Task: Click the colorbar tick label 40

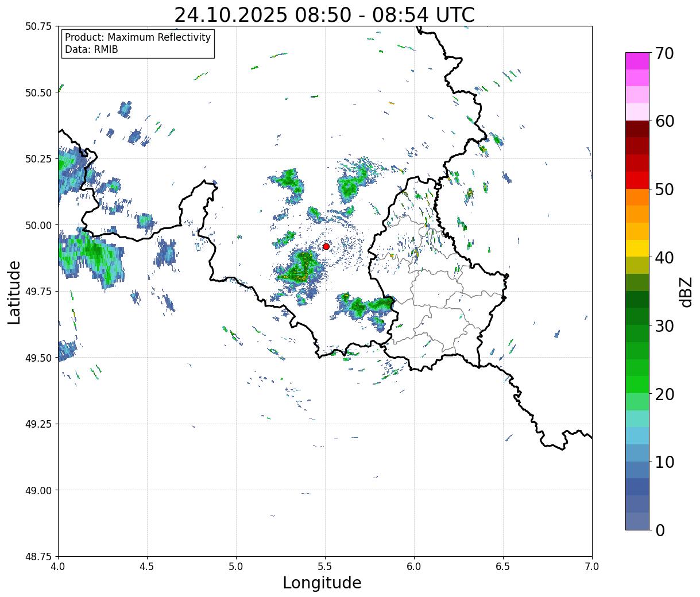Action: pyautogui.click(x=664, y=257)
